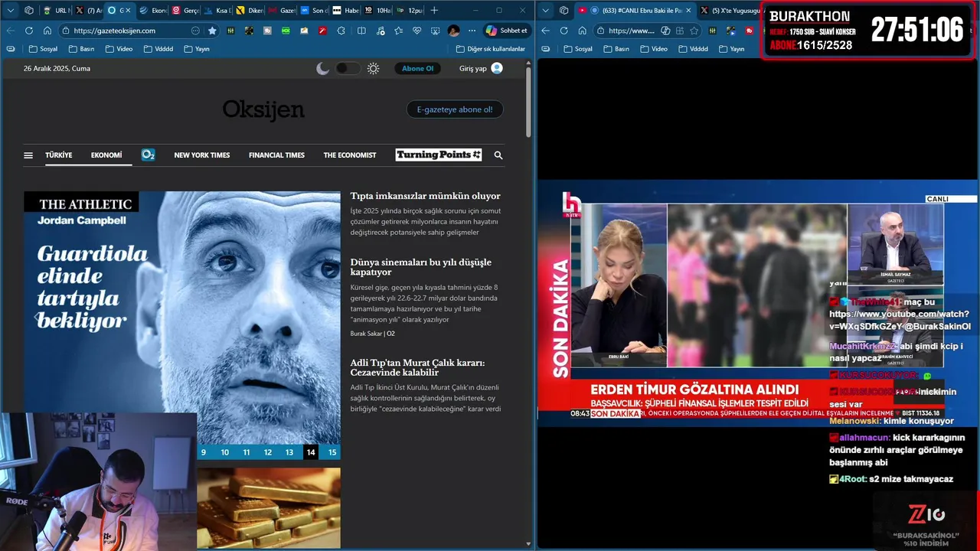980x551 pixels.
Task: Click the Guardiola featured article image
Action: pos(182,318)
